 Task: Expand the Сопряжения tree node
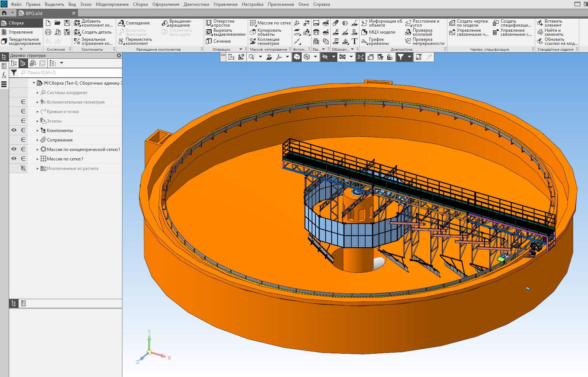(37, 140)
